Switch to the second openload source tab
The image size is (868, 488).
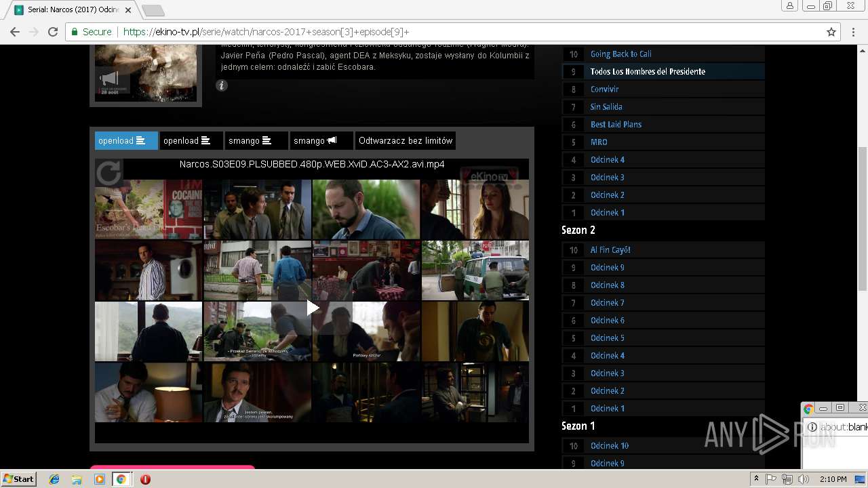click(x=191, y=140)
